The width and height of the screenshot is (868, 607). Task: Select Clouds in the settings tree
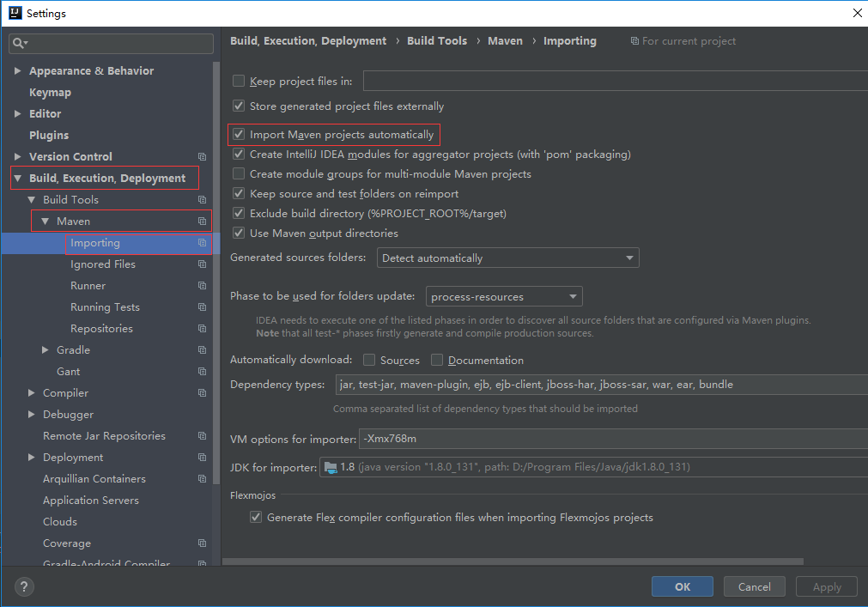point(60,522)
